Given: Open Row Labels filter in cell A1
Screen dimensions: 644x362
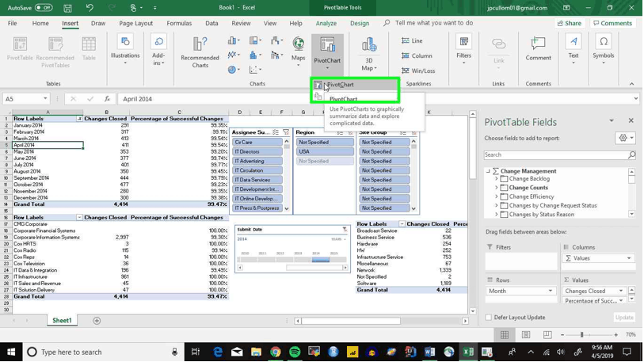Looking at the screenshot, I should (79, 119).
